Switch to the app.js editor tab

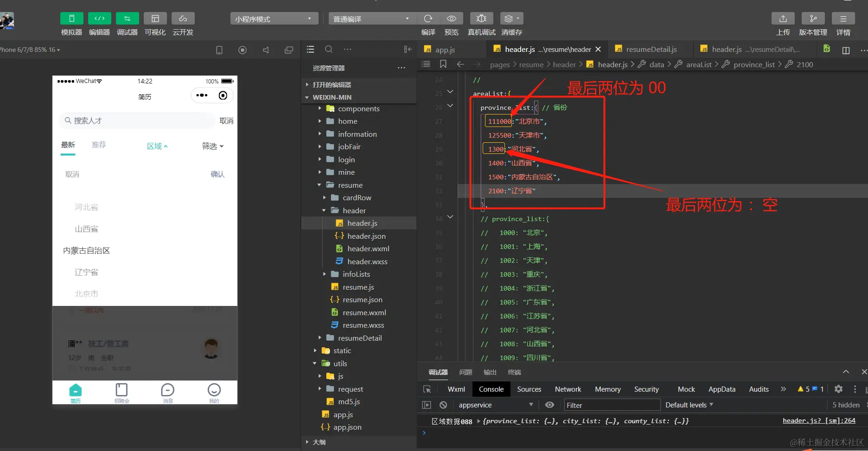pyautogui.click(x=445, y=50)
